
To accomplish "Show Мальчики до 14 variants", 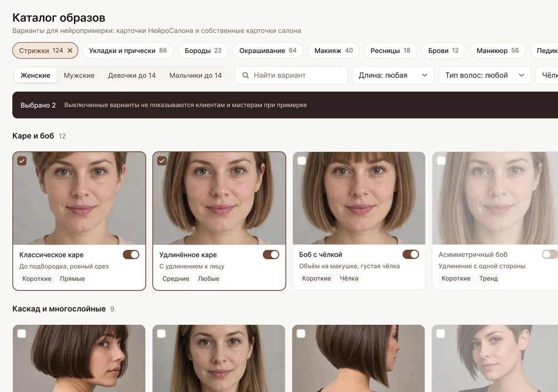I will [x=196, y=75].
